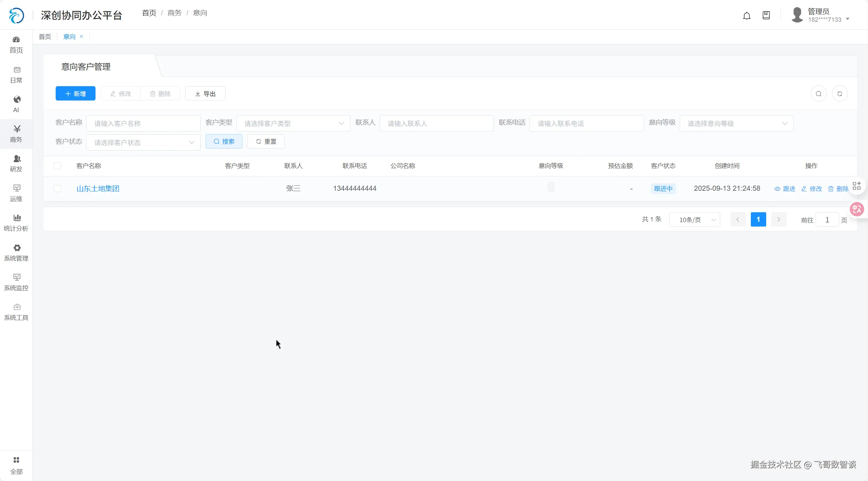Screen dimensions: 868x481
Task: Click the circular refresh table icon
Action: click(839, 94)
